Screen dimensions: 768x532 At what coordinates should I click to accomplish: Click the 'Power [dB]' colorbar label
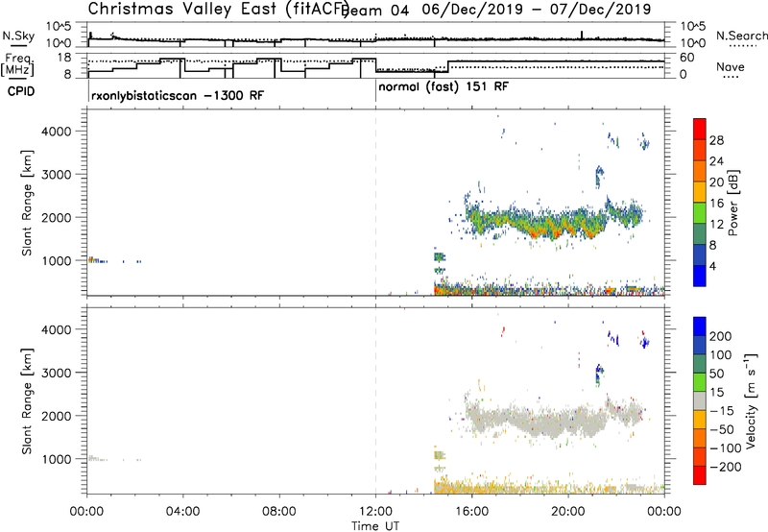pyautogui.click(x=732, y=203)
